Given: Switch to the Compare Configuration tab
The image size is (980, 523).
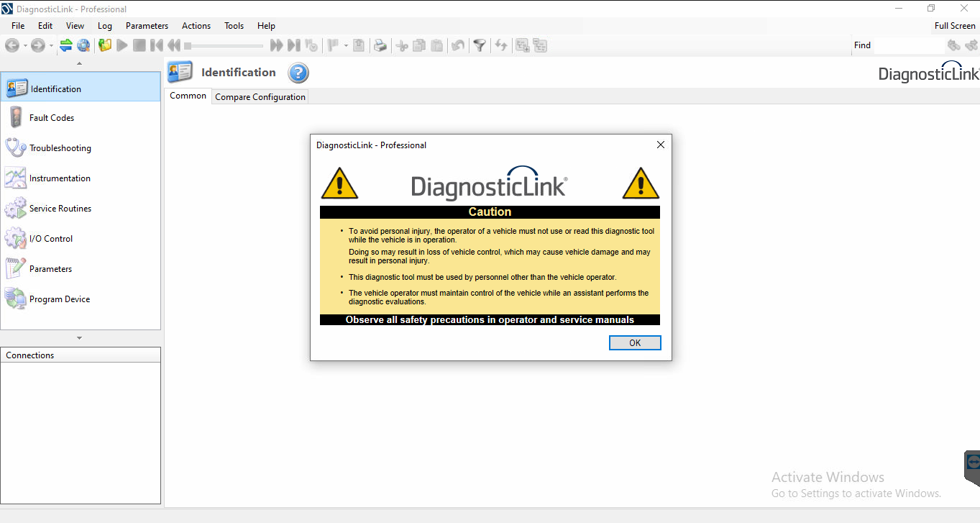Looking at the screenshot, I should pos(260,96).
